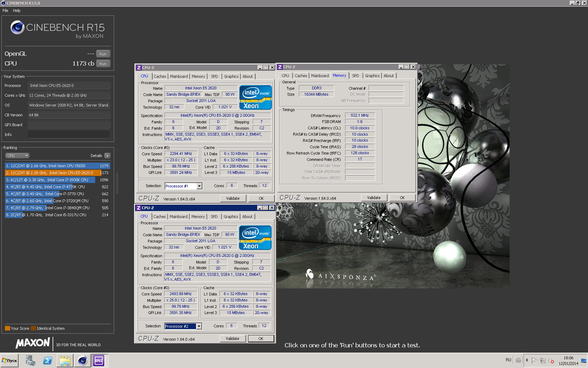Click the brown Identical System legend swatch
The width and height of the screenshot is (588, 368).
click(33, 328)
